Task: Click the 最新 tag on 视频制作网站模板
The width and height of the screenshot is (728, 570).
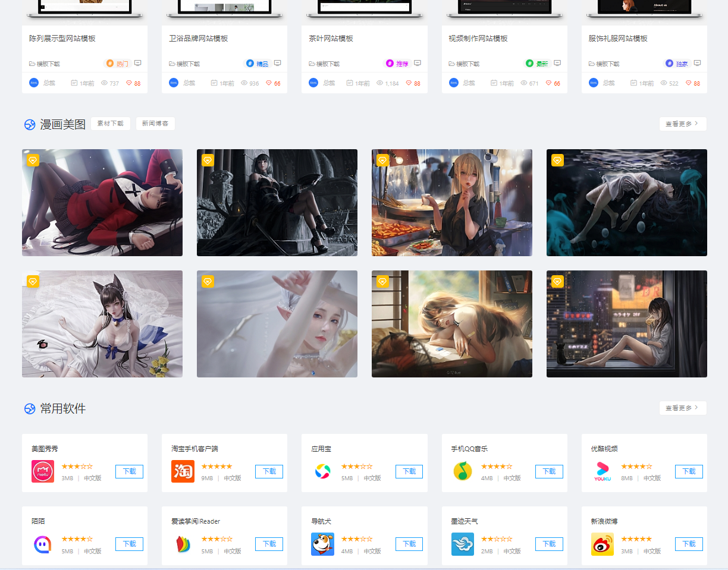Action: coord(537,64)
